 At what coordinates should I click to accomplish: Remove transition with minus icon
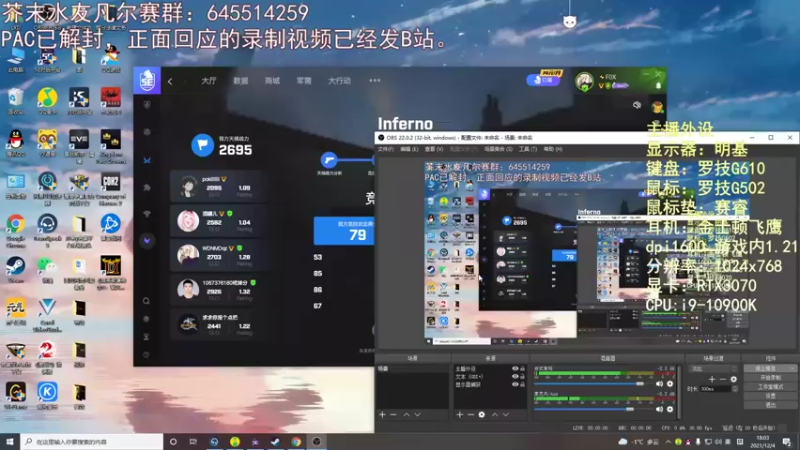[x=722, y=379]
